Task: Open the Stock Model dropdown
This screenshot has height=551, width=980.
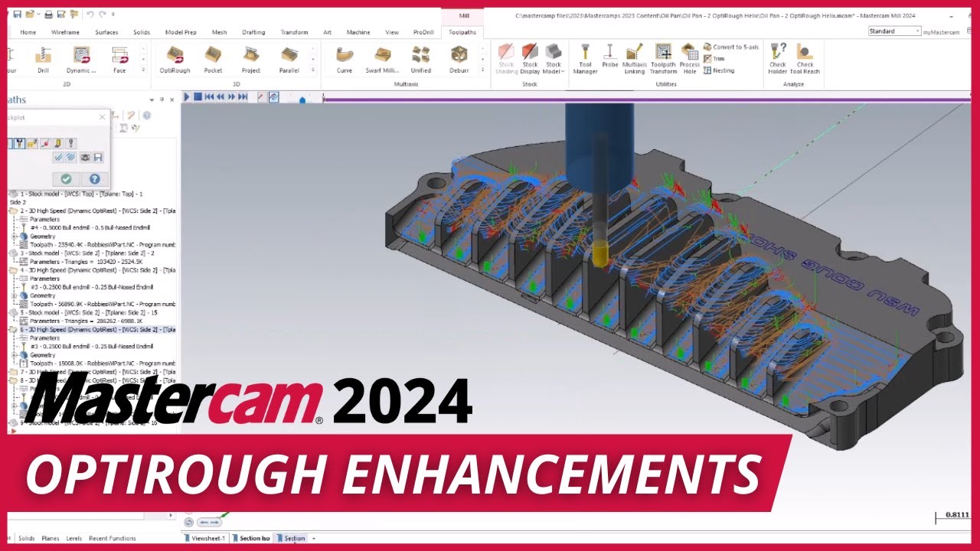Action: (x=553, y=60)
